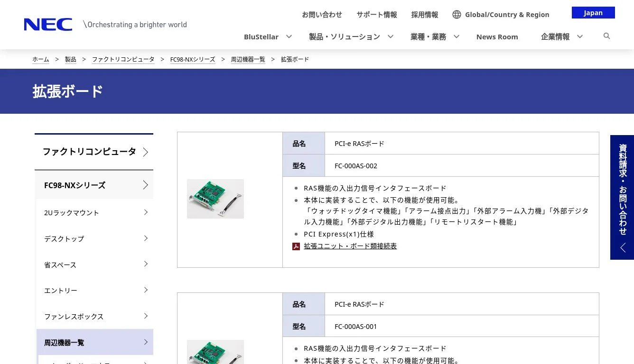
Task: Open the 企業情報 menu
Action: 555,36
